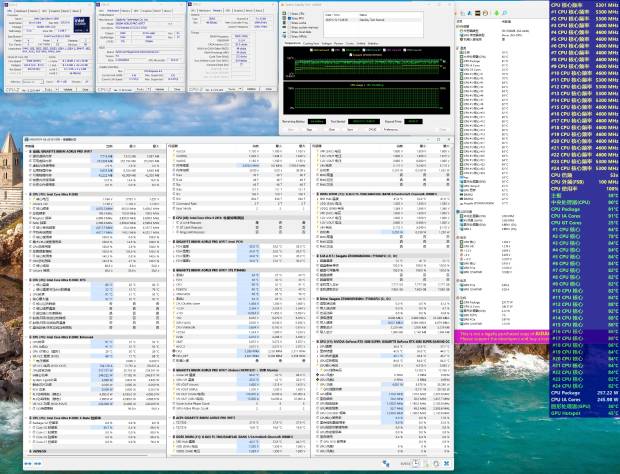Enable the Stress system memory checkbox
Image resolution: width=620 pixels, height=474 pixels.
[289, 28]
